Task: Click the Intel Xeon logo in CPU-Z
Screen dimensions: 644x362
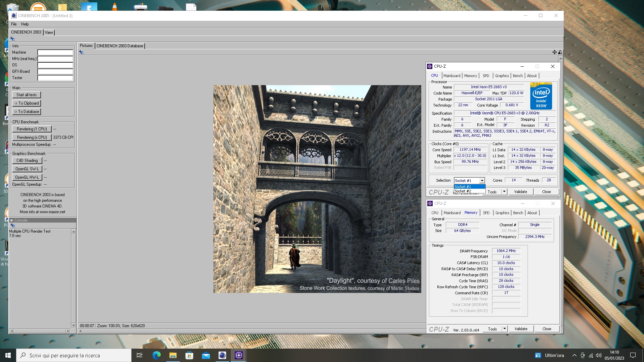Action: coord(541,96)
